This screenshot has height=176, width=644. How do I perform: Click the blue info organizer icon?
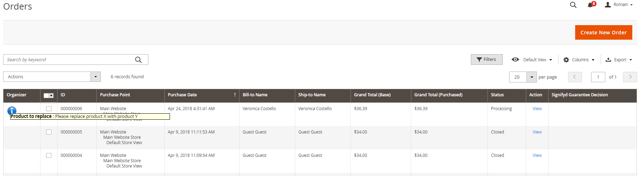[x=12, y=110]
